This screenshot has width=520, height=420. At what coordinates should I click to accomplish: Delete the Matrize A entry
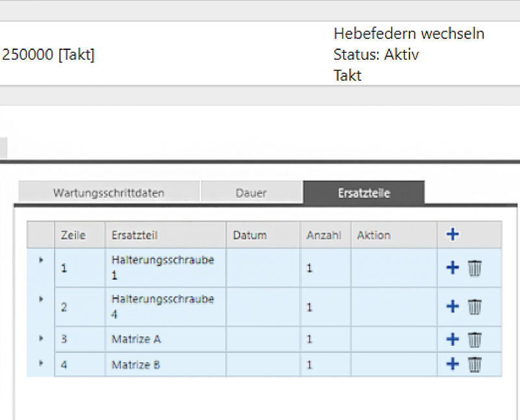pos(474,339)
